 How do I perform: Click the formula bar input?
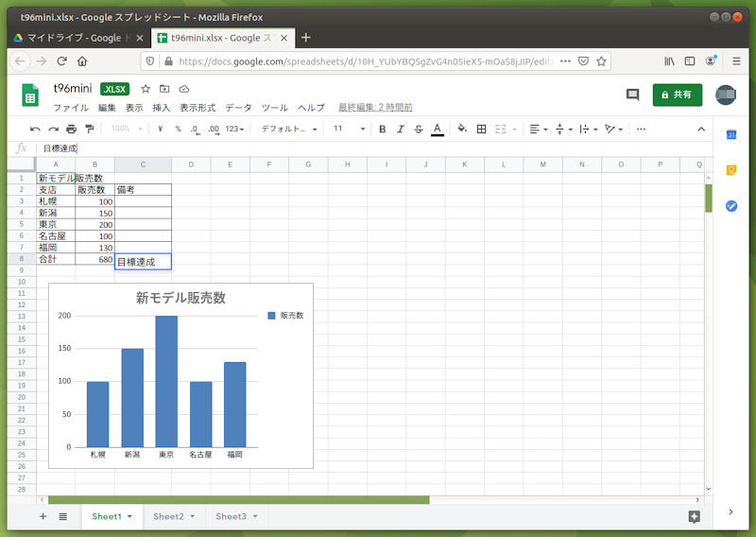pyautogui.click(x=376, y=148)
